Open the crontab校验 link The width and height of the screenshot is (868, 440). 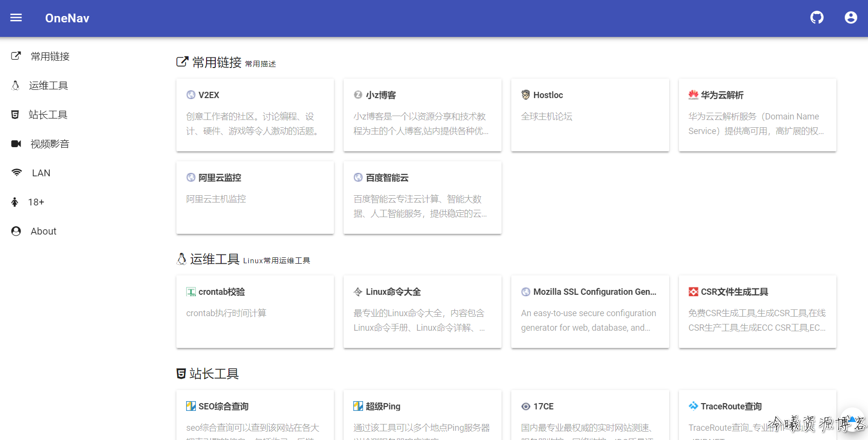[x=255, y=312]
